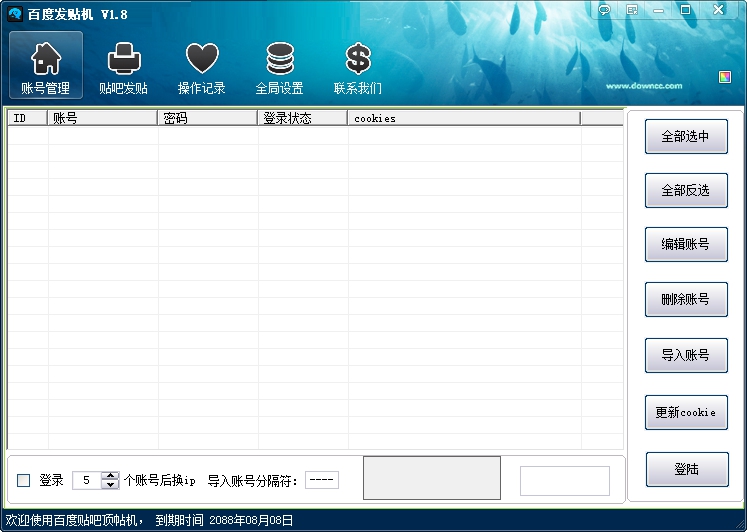Click the 密码 column header
The image size is (747, 532).
pos(208,118)
